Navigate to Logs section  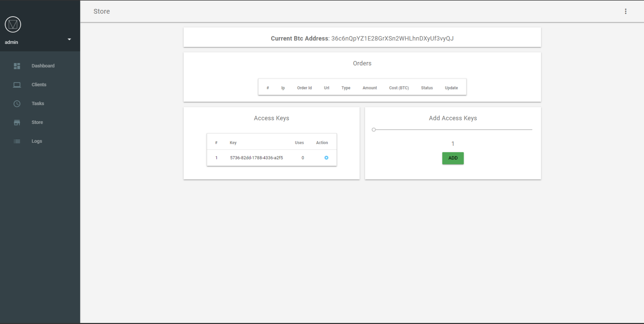pos(37,141)
